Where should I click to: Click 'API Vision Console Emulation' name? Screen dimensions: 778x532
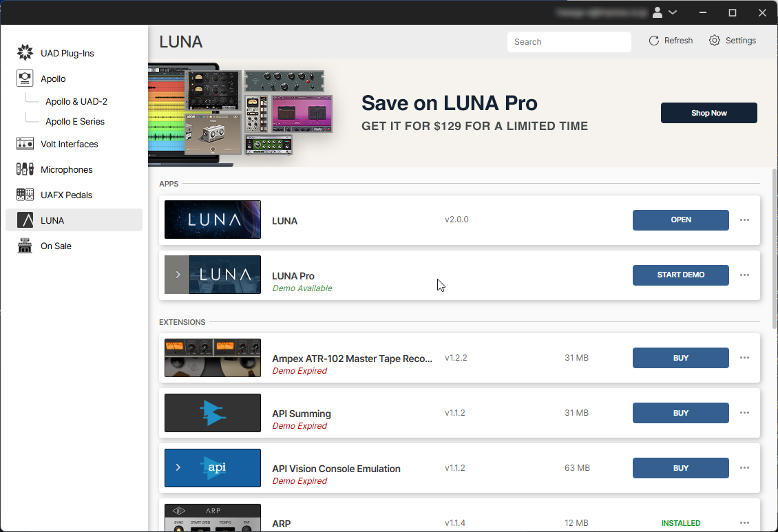[x=336, y=469]
